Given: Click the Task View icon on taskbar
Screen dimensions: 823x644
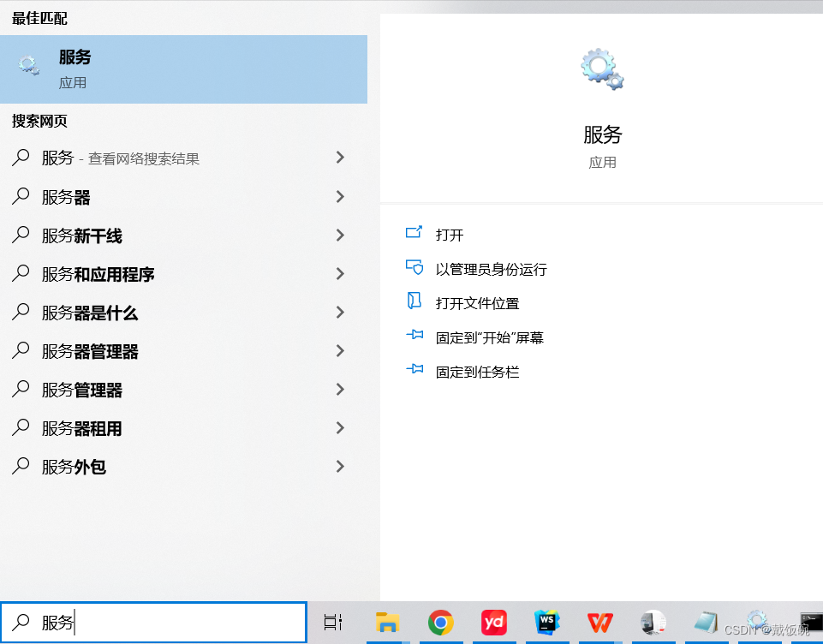Looking at the screenshot, I should click(333, 623).
